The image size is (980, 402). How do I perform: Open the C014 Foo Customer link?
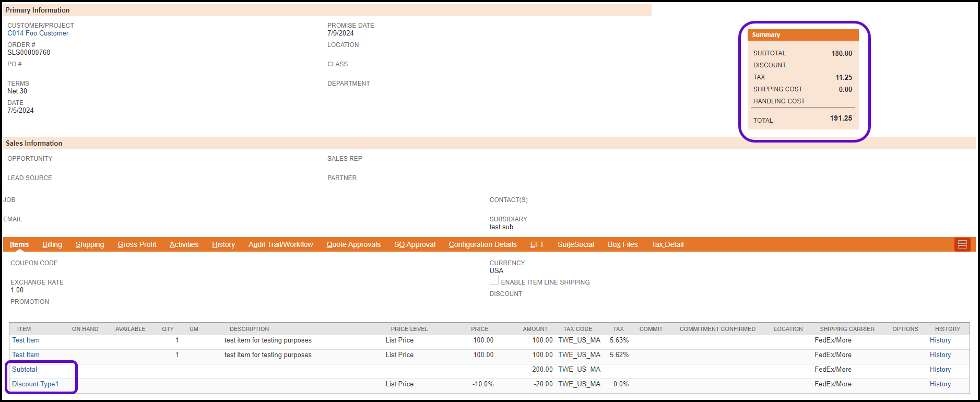[x=38, y=33]
